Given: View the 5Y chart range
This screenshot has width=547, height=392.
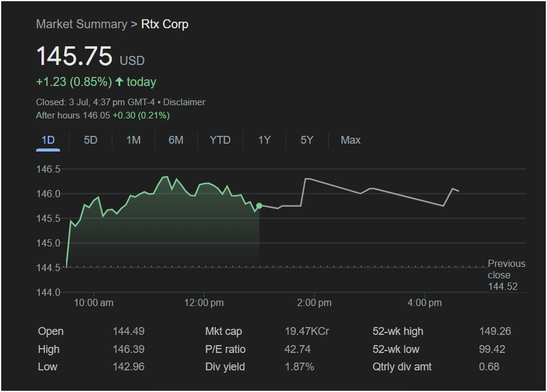Looking at the screenshot, I should coord(307,140).
